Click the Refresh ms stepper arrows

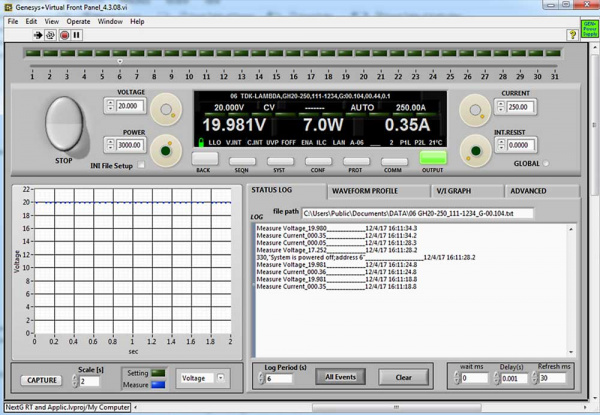(x=535, y=378)
